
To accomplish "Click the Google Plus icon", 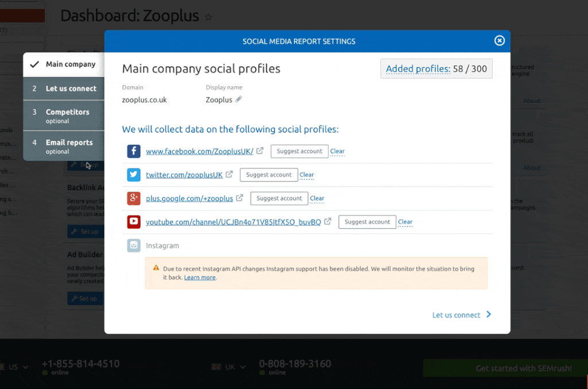I will coord(133,198).
